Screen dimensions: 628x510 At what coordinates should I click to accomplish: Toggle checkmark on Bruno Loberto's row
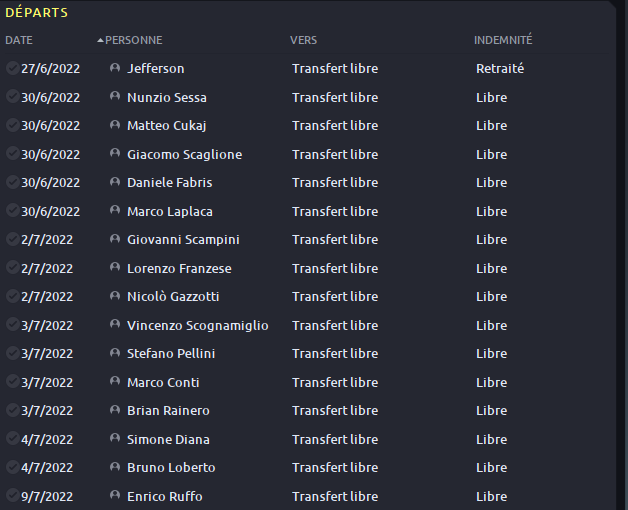(12, 467)
